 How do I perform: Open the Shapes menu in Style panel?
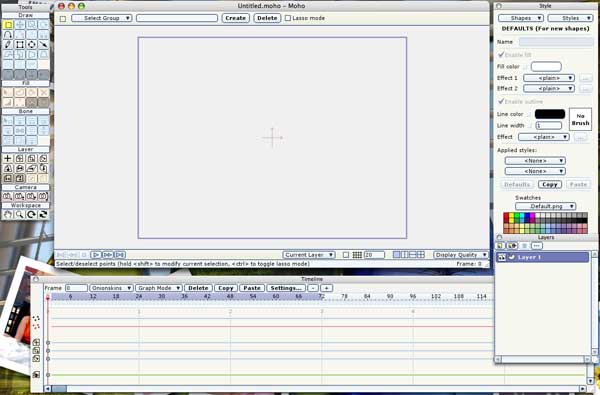click(521, 18)
